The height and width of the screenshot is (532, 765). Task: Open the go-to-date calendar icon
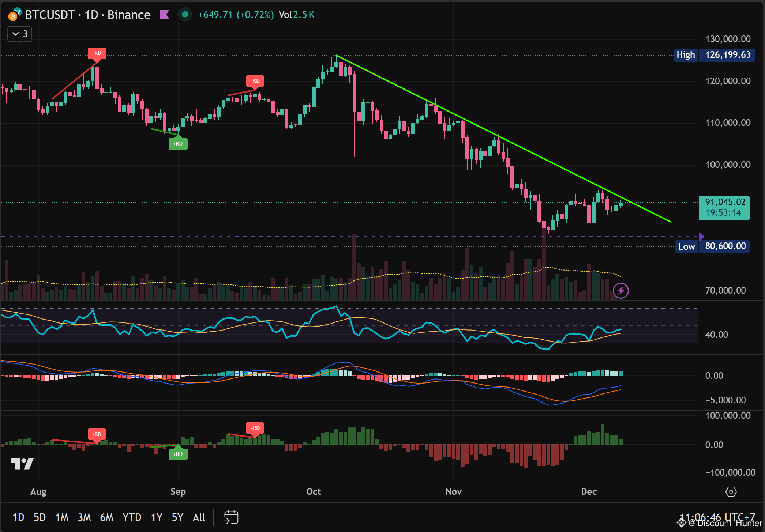[x=231, y=517]
